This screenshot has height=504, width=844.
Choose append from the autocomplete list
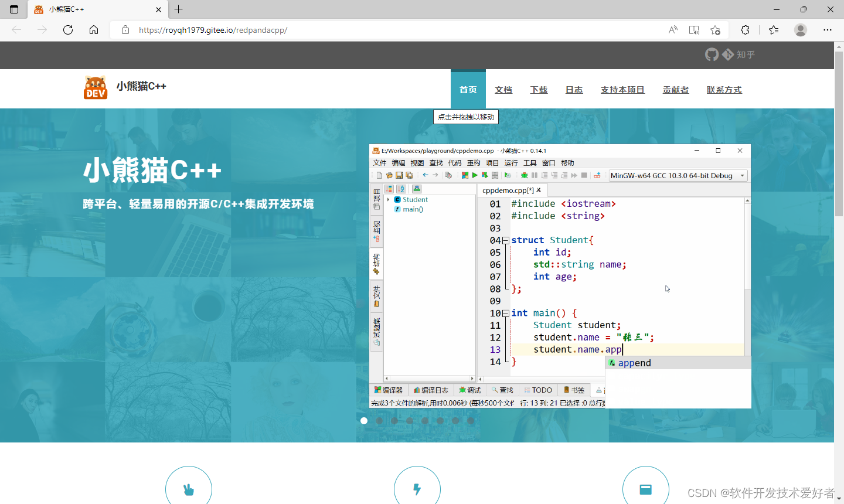(678, 363)
